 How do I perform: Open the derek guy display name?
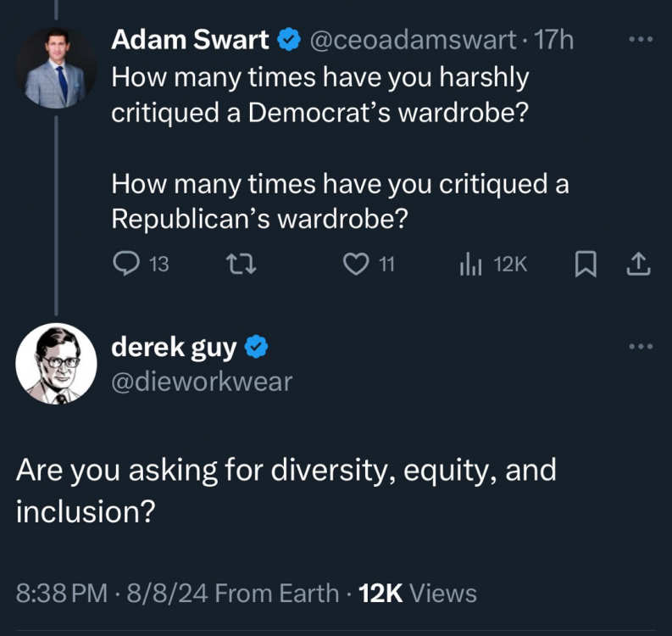[174, 346]
